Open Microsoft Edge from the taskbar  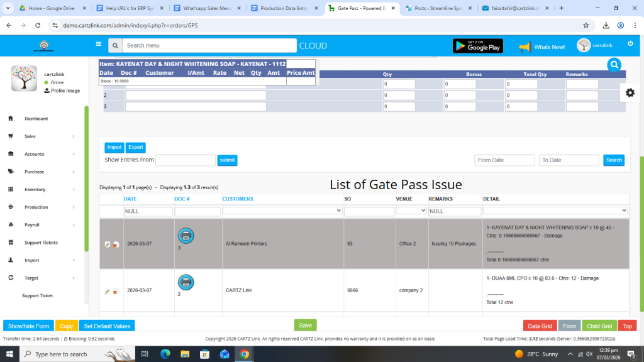(165, 354)
